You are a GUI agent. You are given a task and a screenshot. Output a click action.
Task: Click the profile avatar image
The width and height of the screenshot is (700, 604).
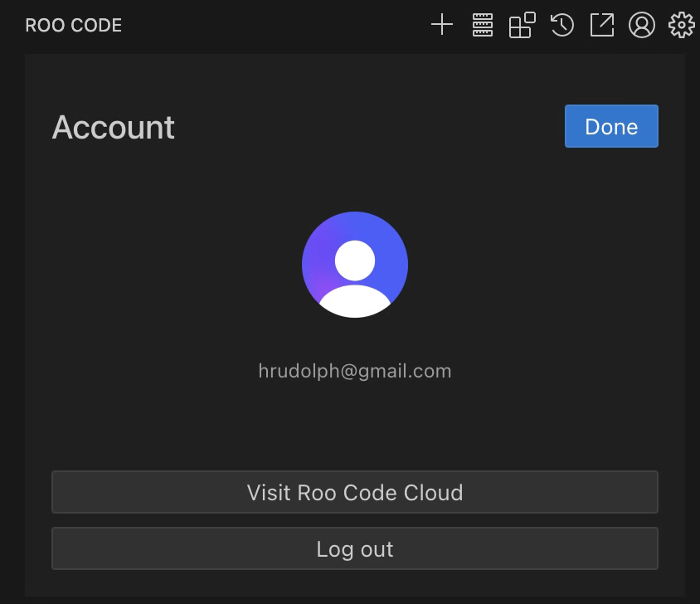click(354, 264)
